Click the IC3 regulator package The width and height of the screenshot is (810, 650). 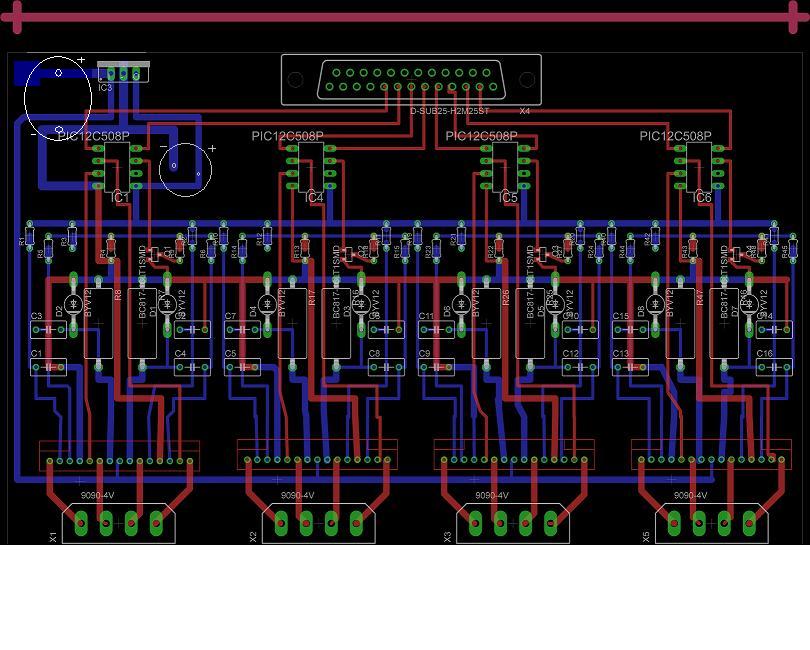(123, 72)
